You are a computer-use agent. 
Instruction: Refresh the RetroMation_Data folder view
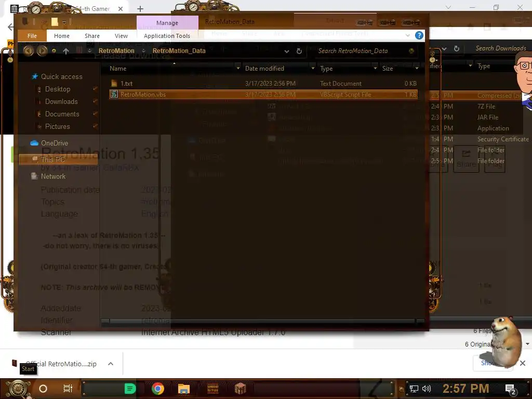[x=299, y=51]
